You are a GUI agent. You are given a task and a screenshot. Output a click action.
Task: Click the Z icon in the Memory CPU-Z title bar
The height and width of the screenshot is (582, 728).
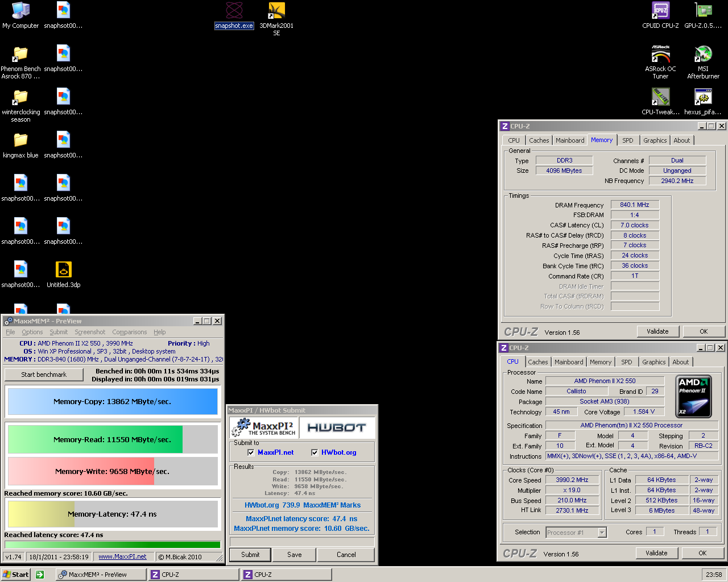pyautogui.click(x=504, y=126)
